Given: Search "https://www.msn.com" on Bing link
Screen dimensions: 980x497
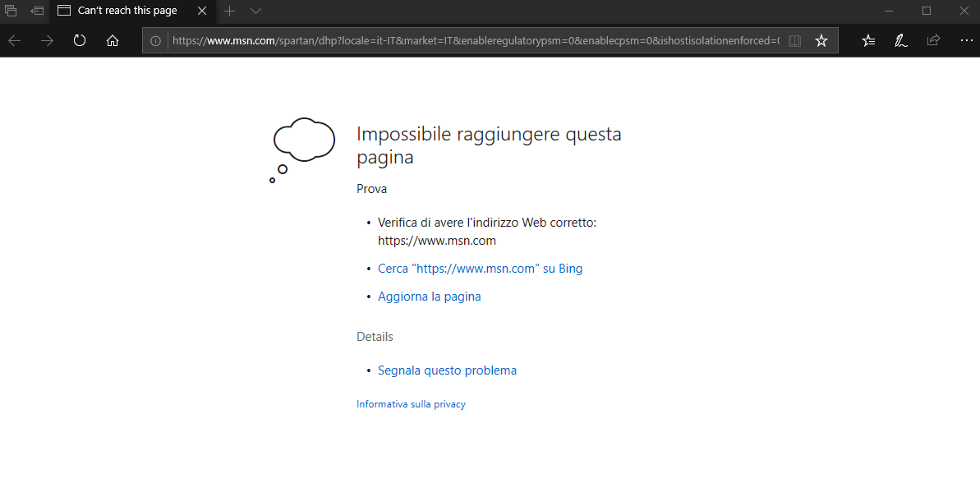Looking at the screenshot, I should [480, 269].
